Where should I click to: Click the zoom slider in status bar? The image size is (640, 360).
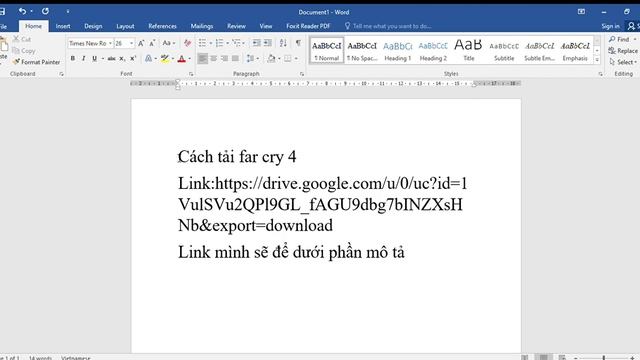(x=604, y=358)
